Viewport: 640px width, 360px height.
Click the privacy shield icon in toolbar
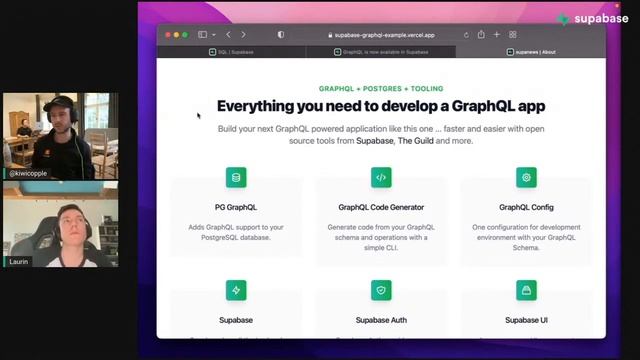pyautogui.click(x=281, y=35)
